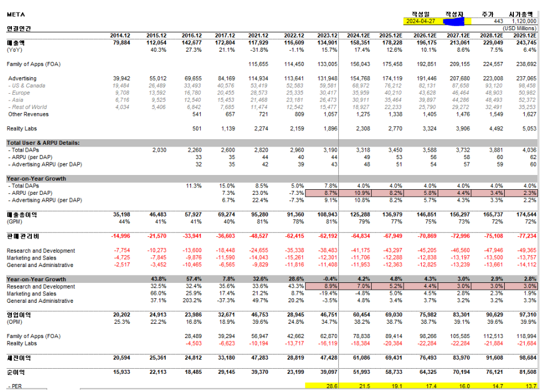548x392 pixels.
Task: Select 2015.12 YoY value 40.3%
Action: coord(159,50)
